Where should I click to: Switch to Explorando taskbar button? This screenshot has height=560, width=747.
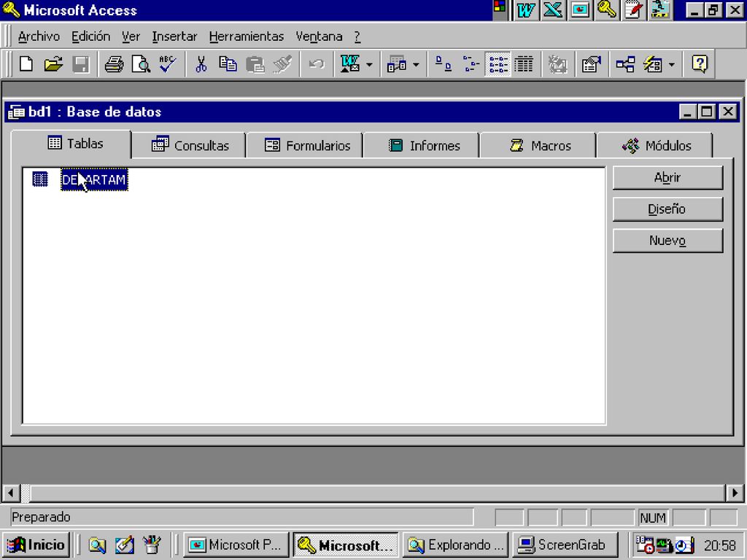456,545
